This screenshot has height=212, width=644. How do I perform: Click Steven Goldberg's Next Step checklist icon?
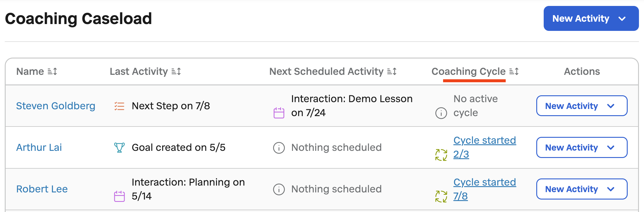(x=119, y=106)
